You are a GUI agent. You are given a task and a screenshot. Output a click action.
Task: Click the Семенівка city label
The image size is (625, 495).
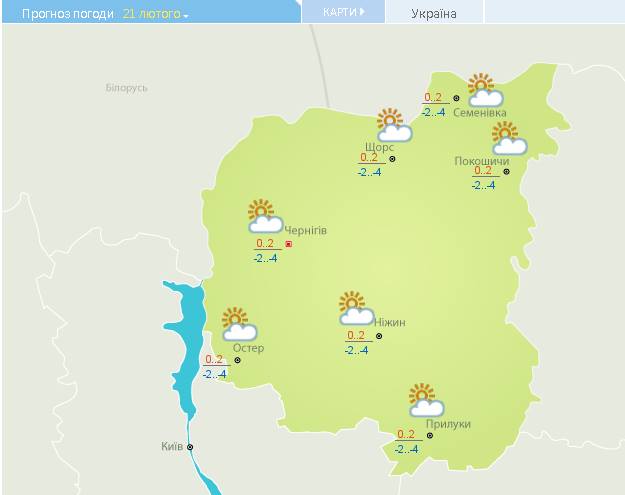[x=480, y=113]
